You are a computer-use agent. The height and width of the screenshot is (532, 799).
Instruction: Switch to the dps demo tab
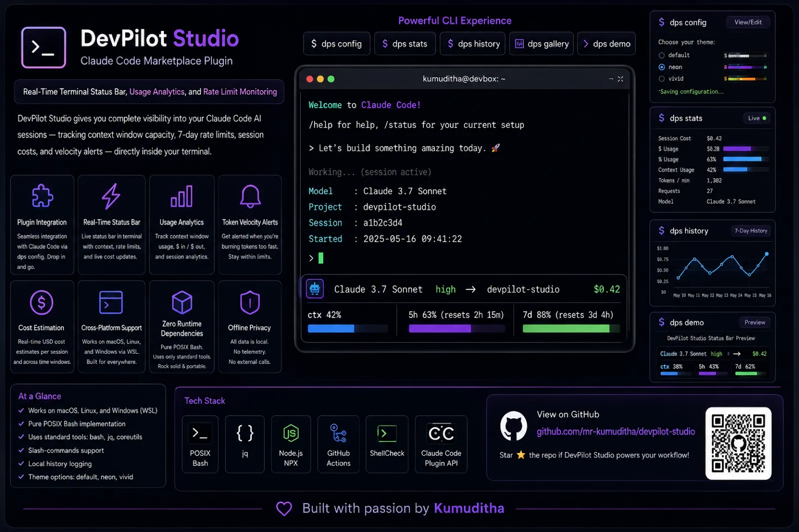(x=606, y=43)
